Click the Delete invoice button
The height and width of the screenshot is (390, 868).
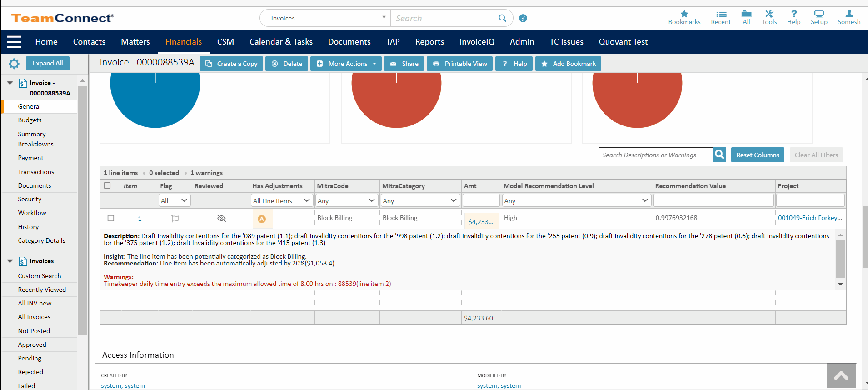tap(287, 64)
